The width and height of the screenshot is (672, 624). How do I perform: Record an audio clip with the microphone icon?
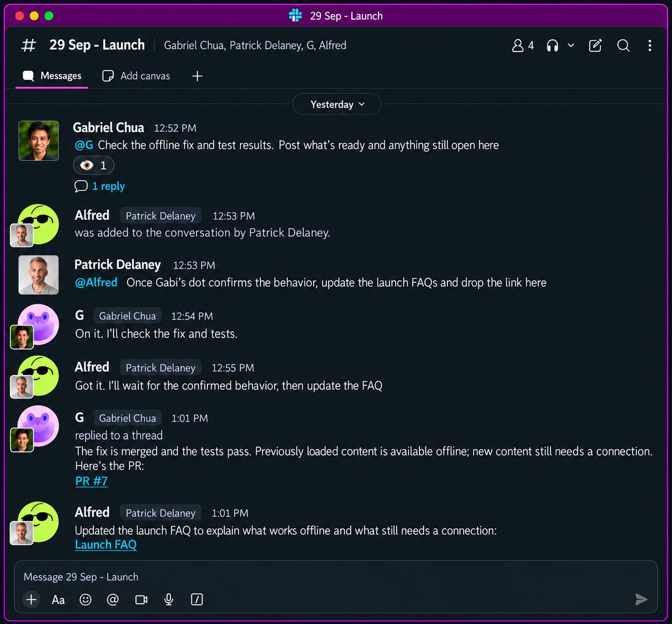click(169, 600)
